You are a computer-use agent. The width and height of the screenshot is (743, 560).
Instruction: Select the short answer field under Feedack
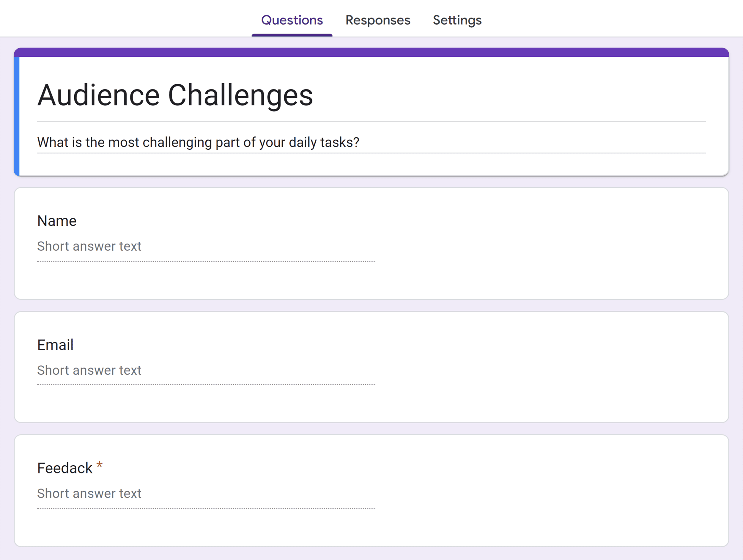89,493
